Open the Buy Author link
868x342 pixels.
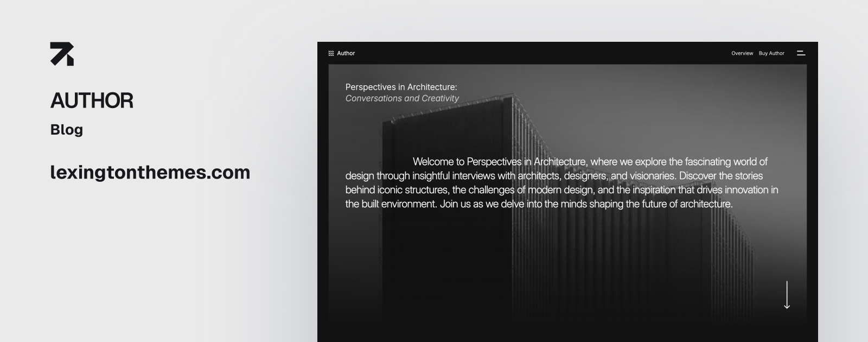[771, 53]
